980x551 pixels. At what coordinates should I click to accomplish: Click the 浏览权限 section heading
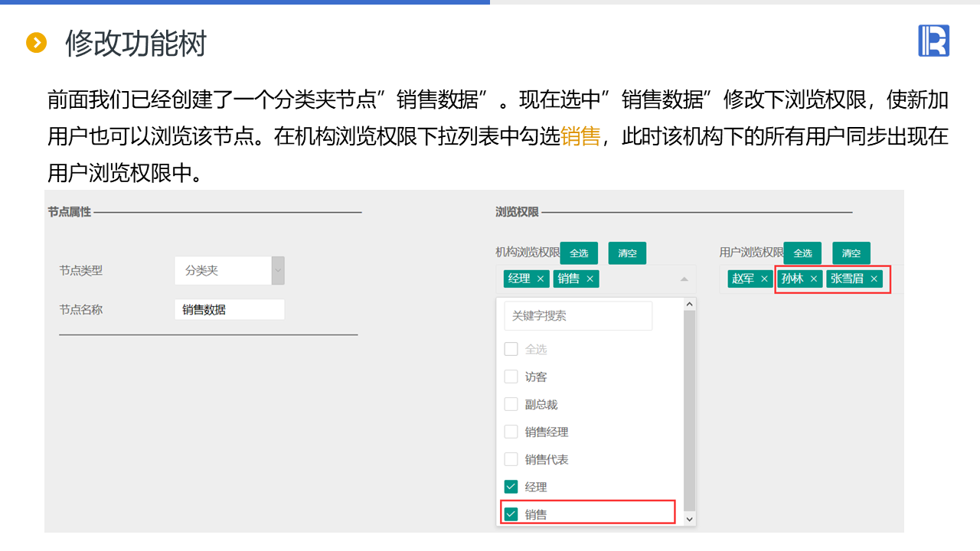tap(517, 212)
